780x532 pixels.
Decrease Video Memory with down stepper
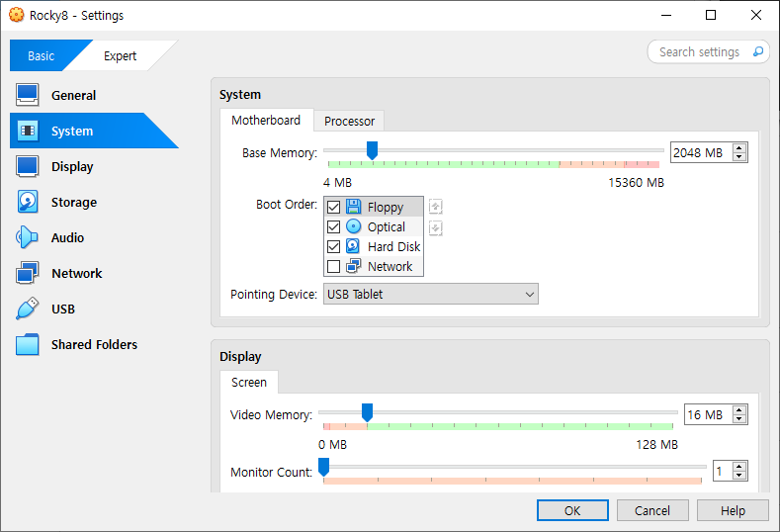coord(739,419)
